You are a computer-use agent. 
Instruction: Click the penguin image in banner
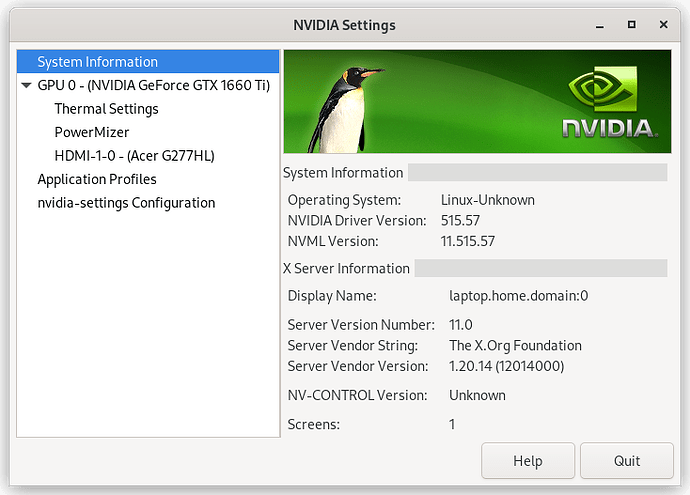point(345,109)
